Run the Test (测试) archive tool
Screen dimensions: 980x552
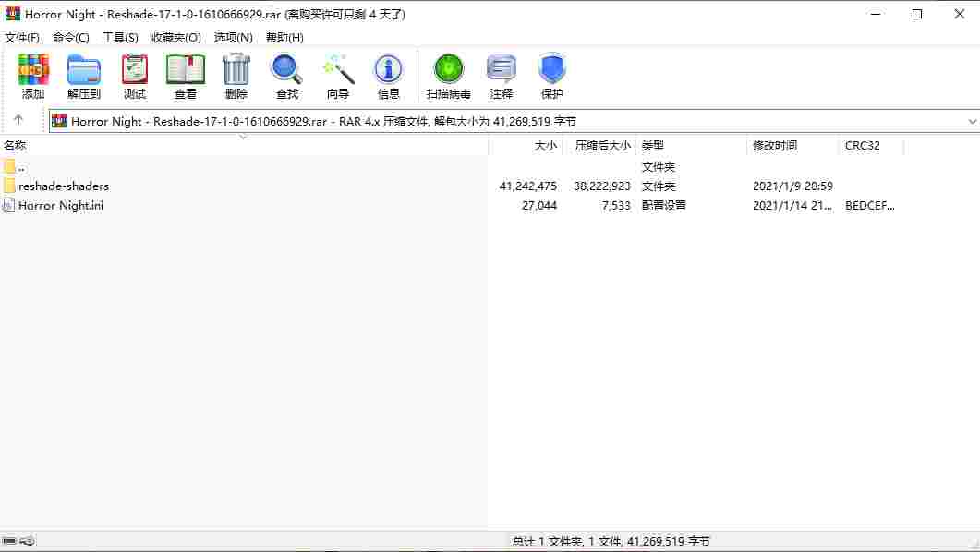coord(134,77)
